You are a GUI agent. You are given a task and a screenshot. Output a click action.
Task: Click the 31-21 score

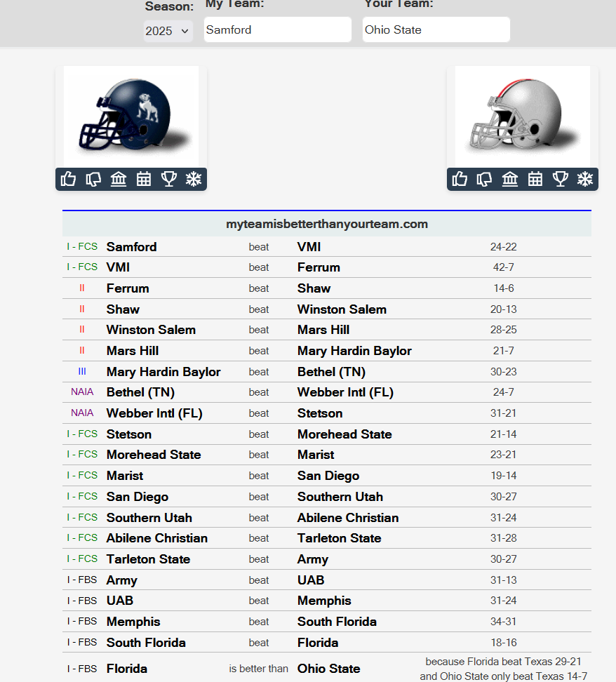[x=503, y=413]
